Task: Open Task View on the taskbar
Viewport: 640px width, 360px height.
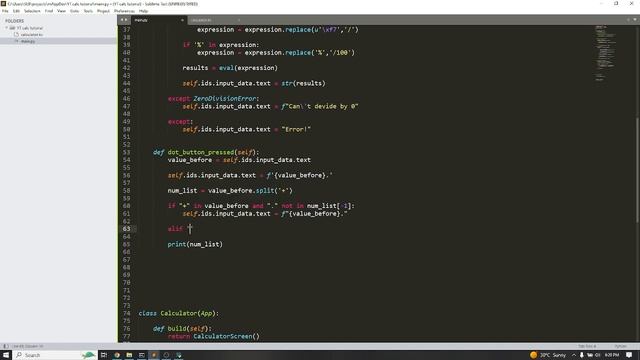Action: coord(104,355)
